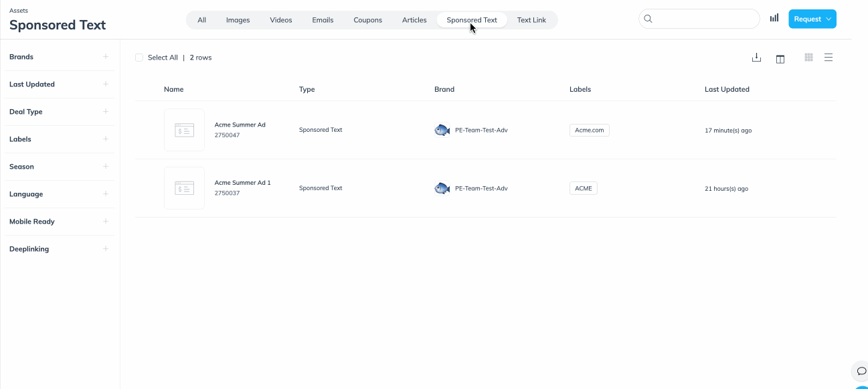Click the fish brand icon for Acme Summer Ad
This screenshot has height=389, width=868.
pyautogui.click(x=442, y=130)
